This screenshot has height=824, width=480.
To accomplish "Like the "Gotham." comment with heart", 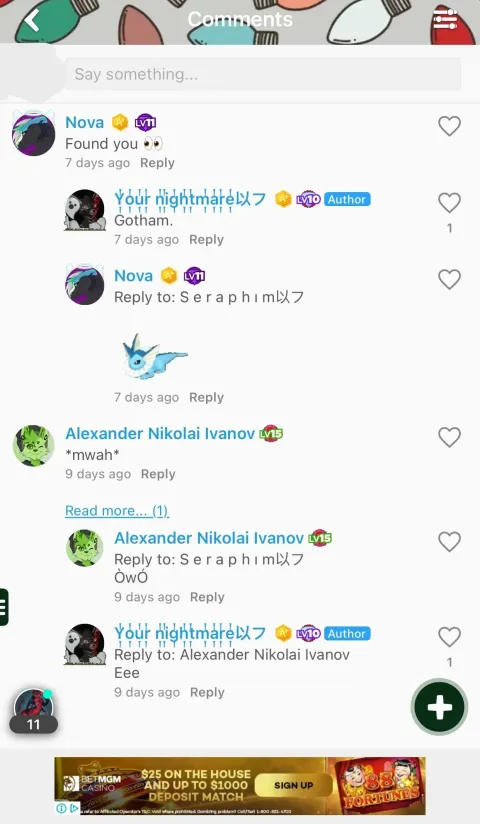I will click(x=450, y=203).
